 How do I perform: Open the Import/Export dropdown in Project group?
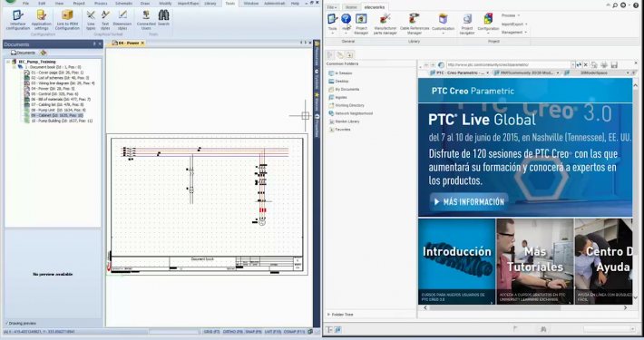click(514, 24)
